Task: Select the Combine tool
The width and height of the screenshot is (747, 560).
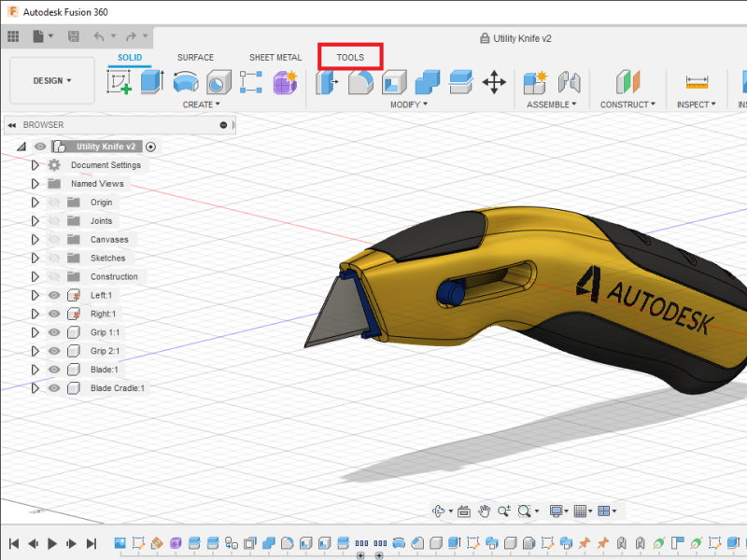Action: coord(428,82)
